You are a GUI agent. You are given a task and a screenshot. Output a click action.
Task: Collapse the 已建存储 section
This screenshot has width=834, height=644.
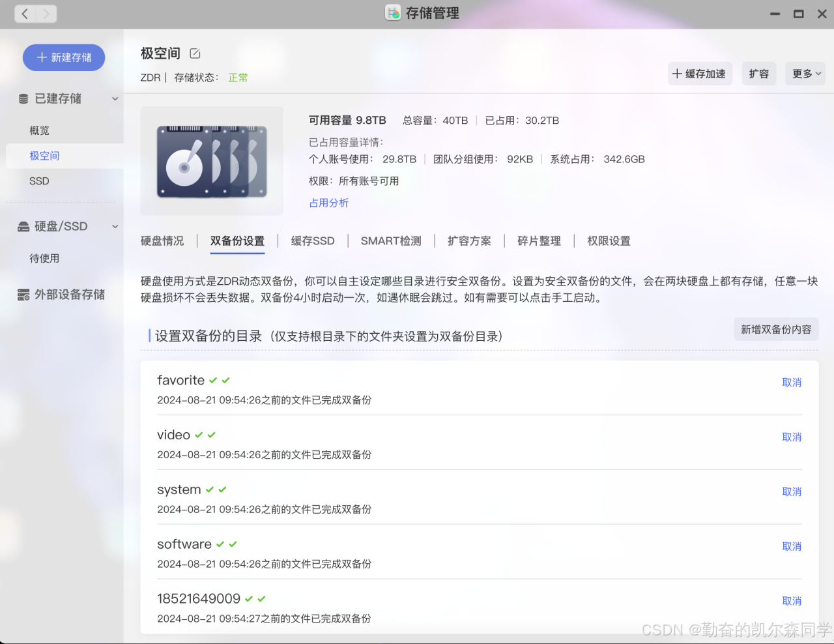[115, 98]
